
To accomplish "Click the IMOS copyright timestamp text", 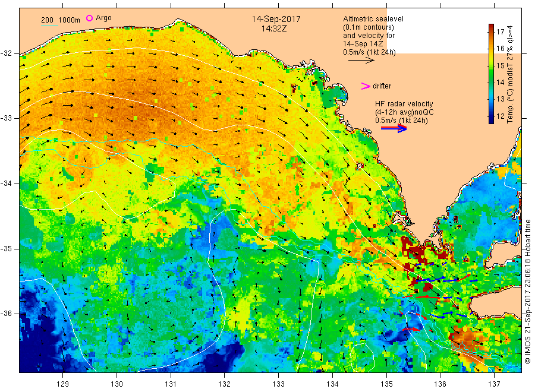I will (527, 292).
